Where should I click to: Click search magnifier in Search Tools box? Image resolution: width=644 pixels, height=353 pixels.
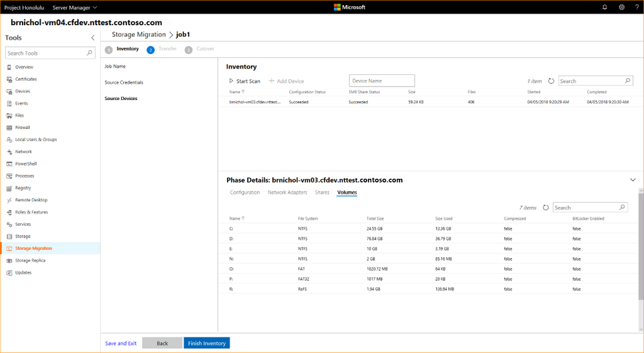click(x=89, y=53)
